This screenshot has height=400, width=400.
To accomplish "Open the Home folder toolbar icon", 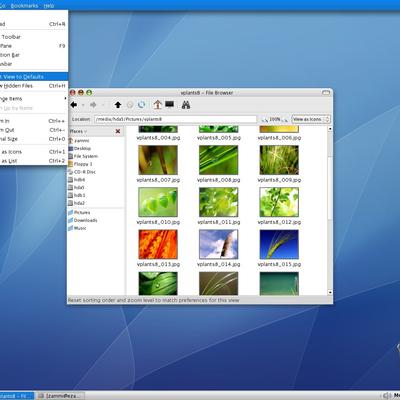I will pyautogui.click(x=158, y=105).
